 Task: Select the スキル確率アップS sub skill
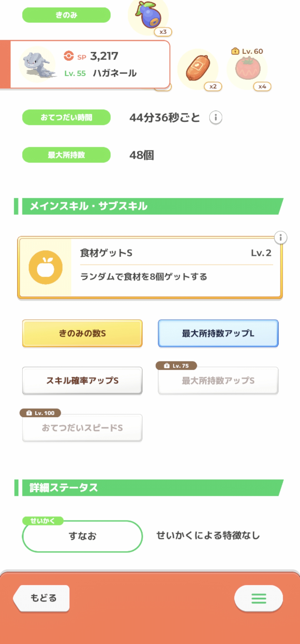click(82, 380)
